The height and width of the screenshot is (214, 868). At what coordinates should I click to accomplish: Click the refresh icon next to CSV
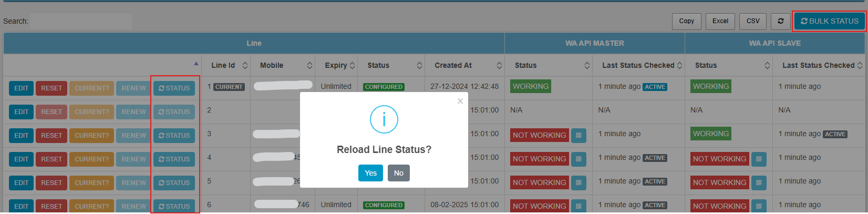click(x=780, y=21)
